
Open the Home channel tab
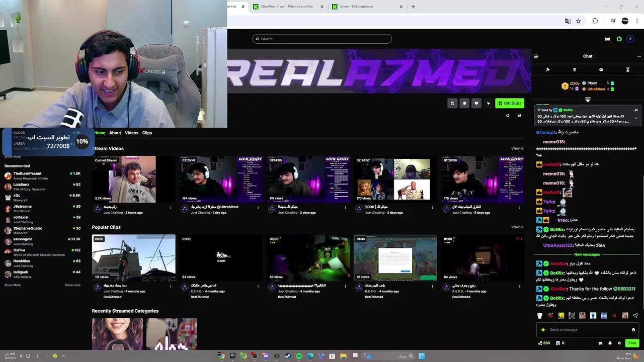(100, 133)
